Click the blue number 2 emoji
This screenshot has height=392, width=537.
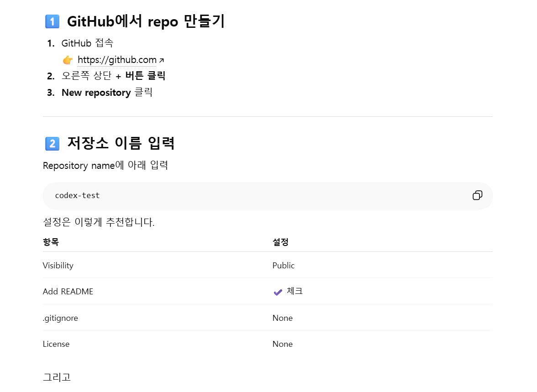pos(53,143)
